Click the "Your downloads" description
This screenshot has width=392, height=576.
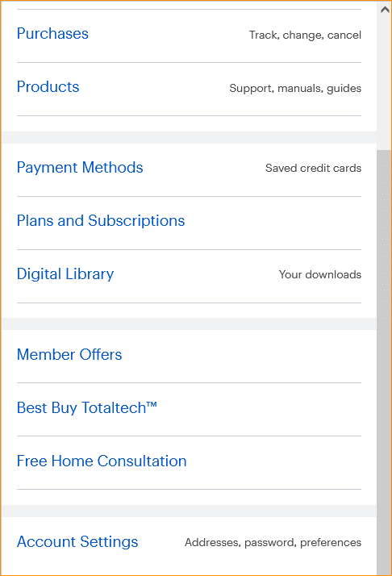pos(319,274)
